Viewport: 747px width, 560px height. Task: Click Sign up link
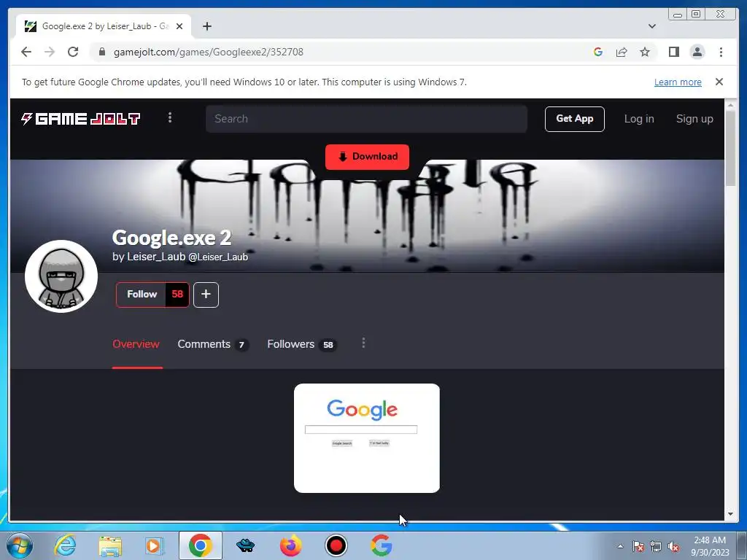[694, 119]
